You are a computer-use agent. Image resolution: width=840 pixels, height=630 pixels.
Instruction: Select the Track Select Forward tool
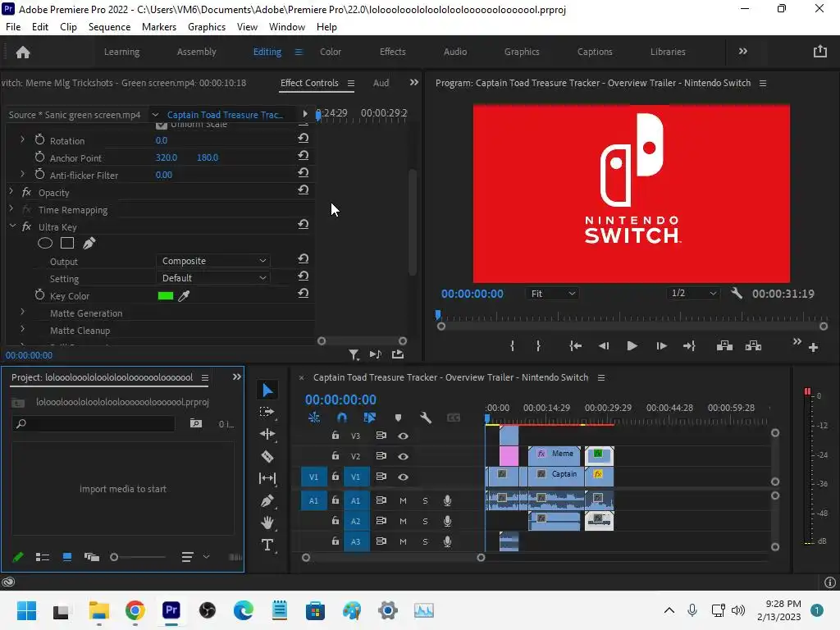click(x=267, y=412)
